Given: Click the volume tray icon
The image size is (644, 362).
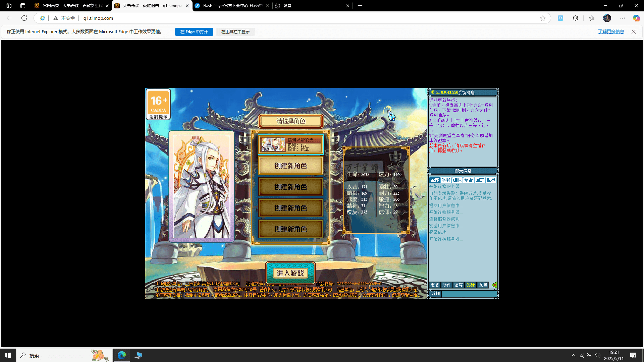Looking at the screenshot, I should [x=597, y=355].
